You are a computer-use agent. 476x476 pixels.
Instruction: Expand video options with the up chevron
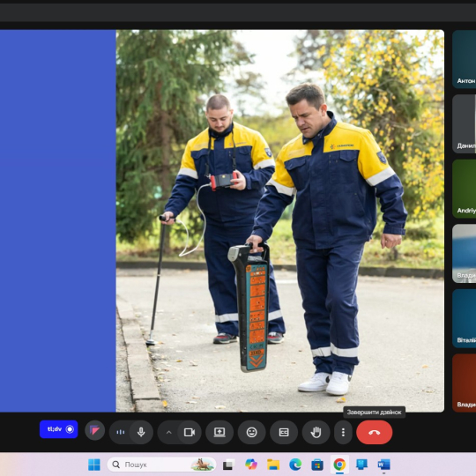(x=168, y=432)
